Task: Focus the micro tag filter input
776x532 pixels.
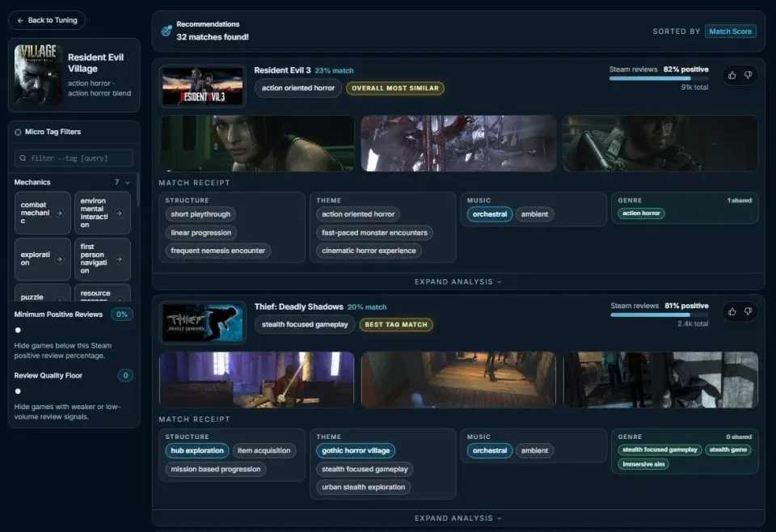Action: click(x=74, y=158)
